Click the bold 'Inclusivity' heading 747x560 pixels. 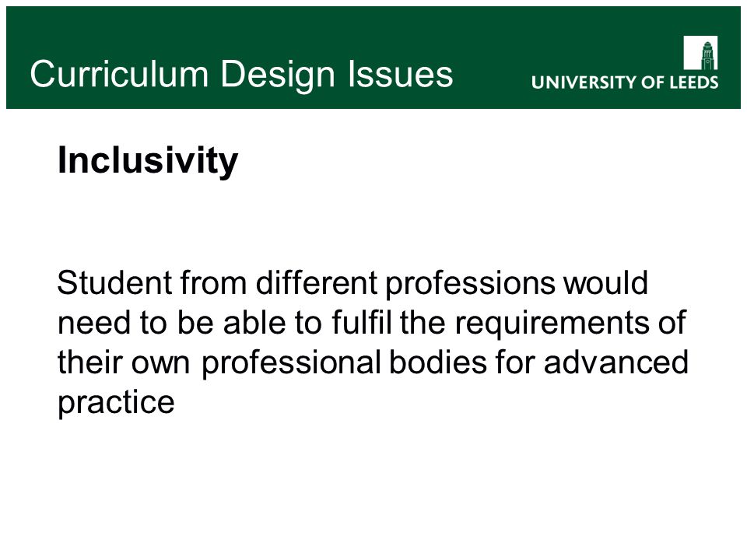pos(148,161)
